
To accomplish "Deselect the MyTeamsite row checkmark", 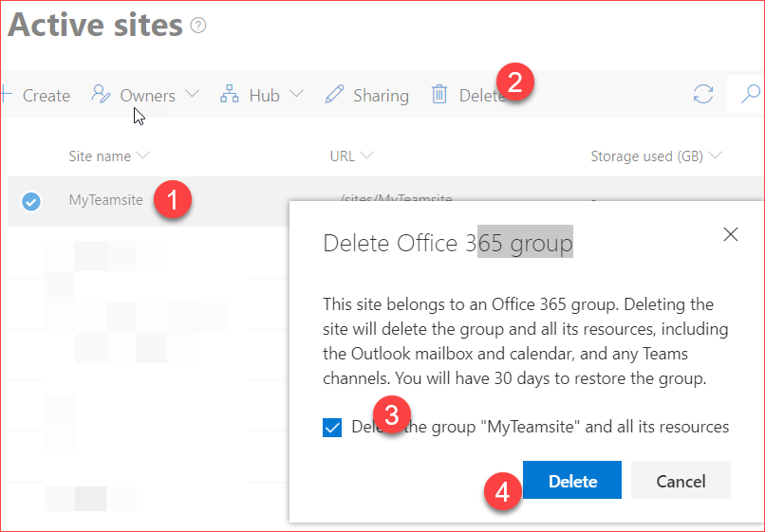I will (31, 201).
